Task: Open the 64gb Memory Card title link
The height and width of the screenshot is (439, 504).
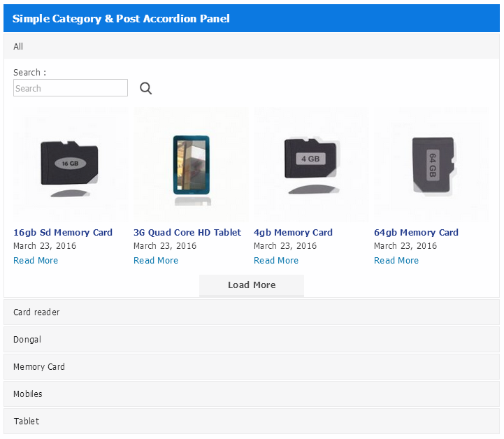Action: 416,232
